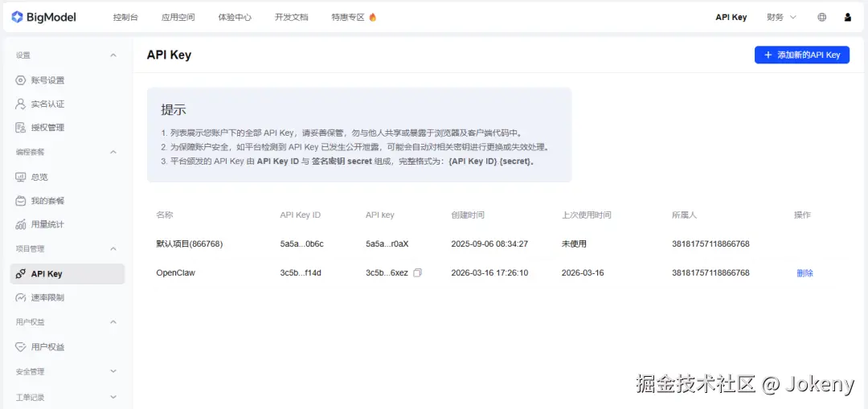Click API Key ID 3c5b...f14d

pos(301,273)
